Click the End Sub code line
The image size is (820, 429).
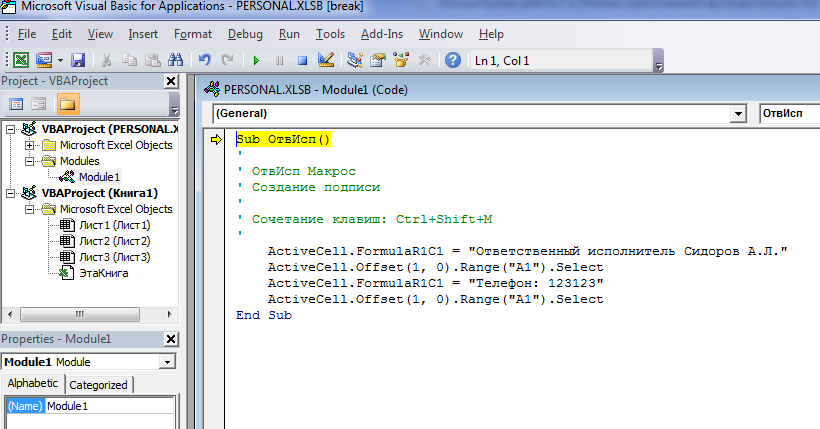(264, 315)
